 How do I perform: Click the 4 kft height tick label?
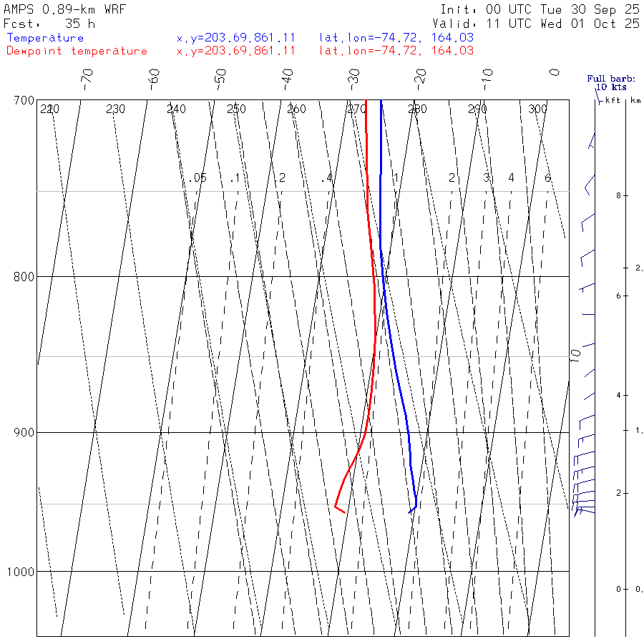coord(618,396)
